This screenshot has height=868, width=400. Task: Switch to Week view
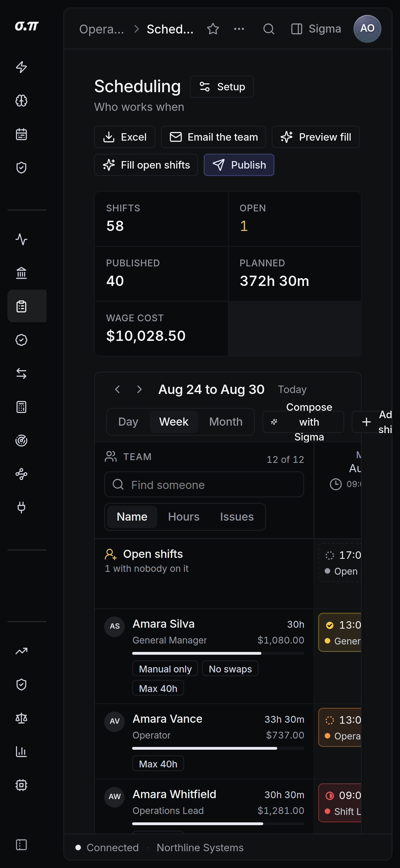click(x=174, y=422)
